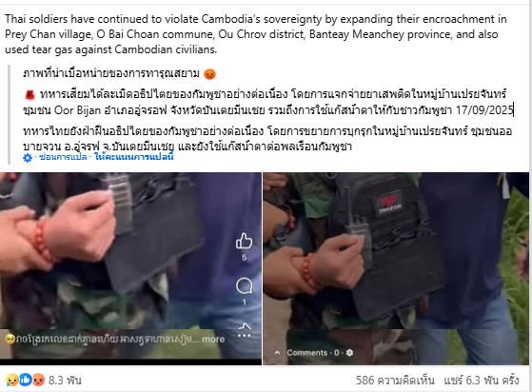The image size is (532, 392).
Task: Click the sad reaction emoji icon
Action: pos(11,381)
